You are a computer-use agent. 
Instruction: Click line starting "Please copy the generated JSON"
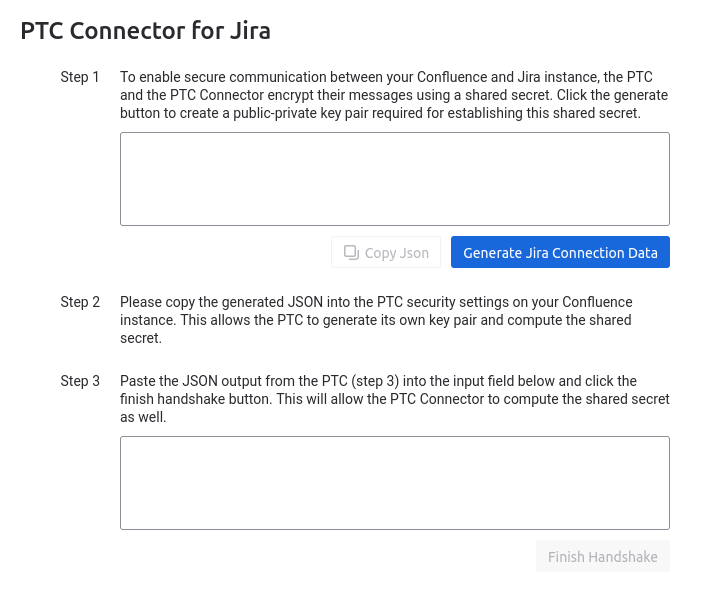376,302
